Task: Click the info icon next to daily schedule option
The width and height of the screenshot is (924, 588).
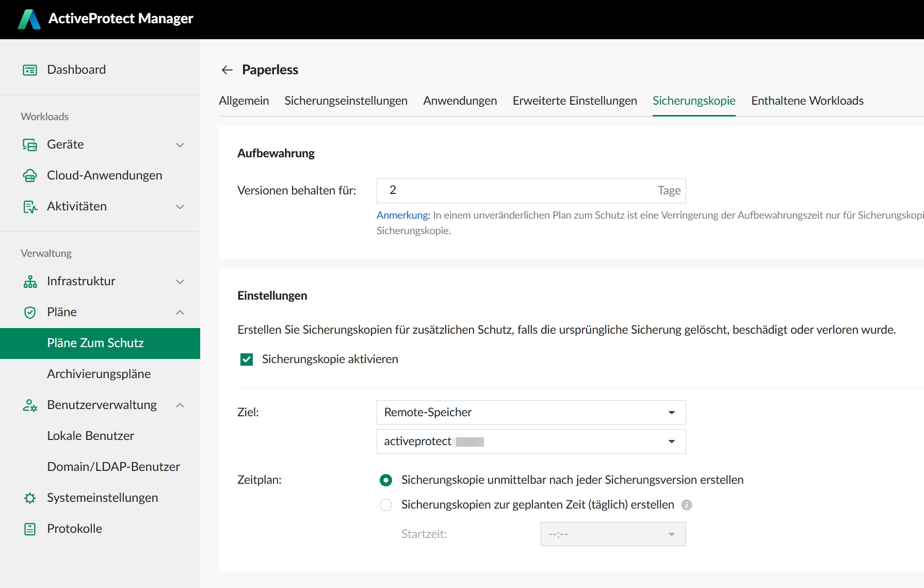Action: [686, 505]
